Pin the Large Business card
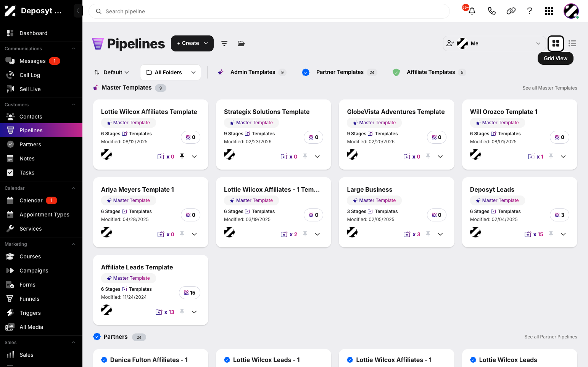Image resolution: width=588 pixels, height=367 pixels. coord(428,234)
